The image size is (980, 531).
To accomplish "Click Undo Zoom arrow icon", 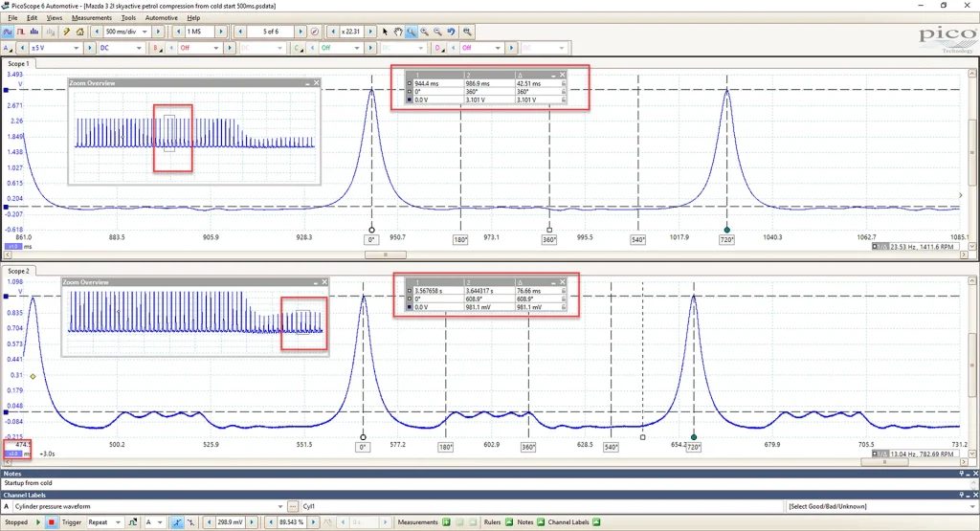I will tap(452, 32).
